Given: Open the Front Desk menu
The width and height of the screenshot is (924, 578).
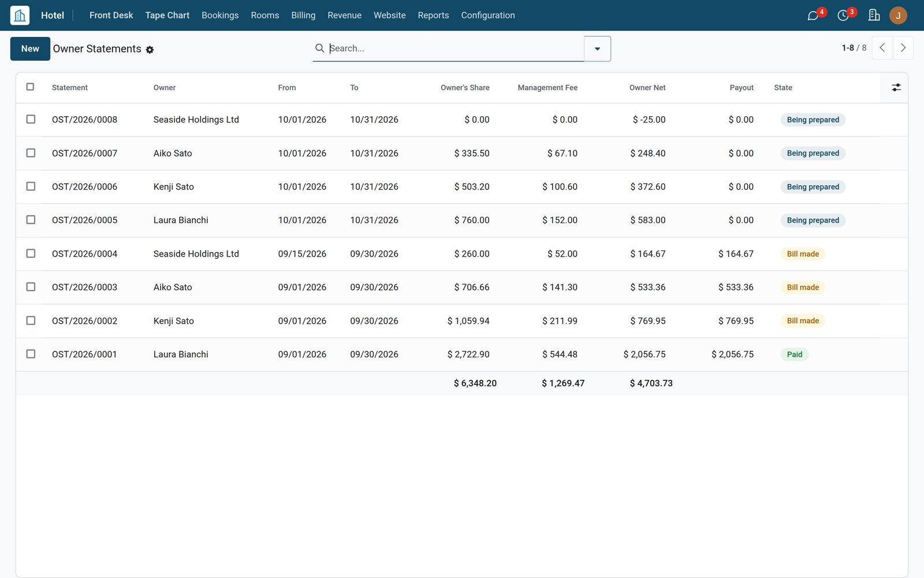Looking at the screenshot, I should (111, 15).
